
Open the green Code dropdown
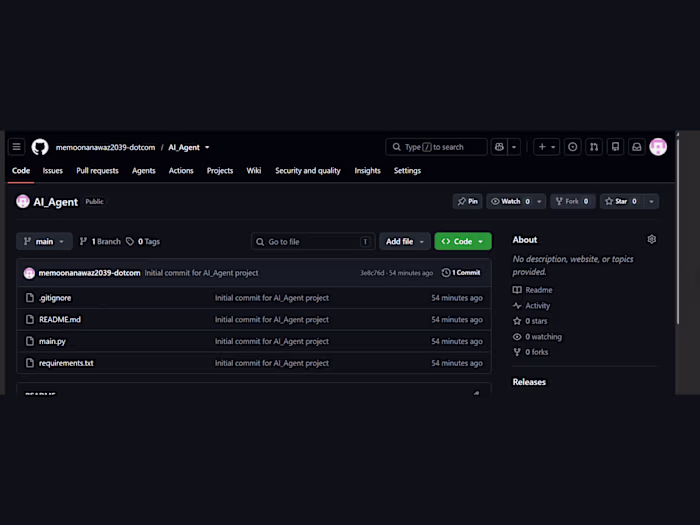[x=463, y=242]
